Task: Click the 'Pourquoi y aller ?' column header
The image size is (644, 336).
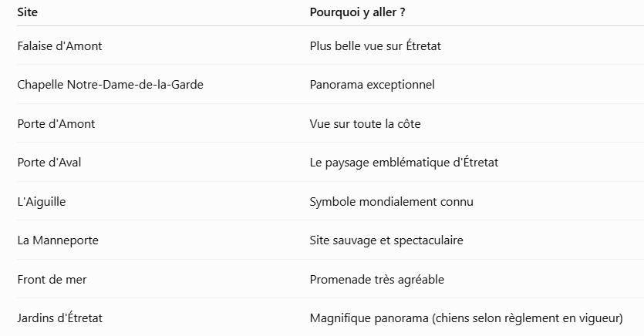Action: [x=357, y=12]
